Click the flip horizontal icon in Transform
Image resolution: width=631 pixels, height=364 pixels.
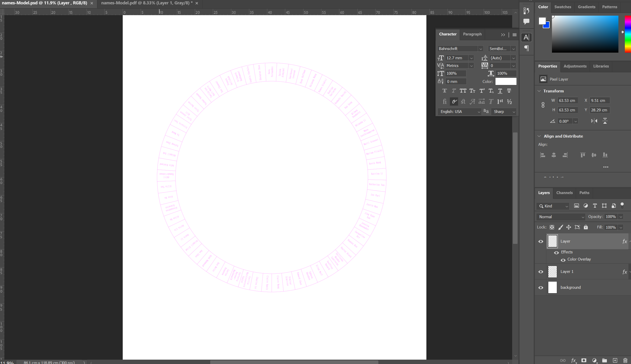click(x=594, y=121)
